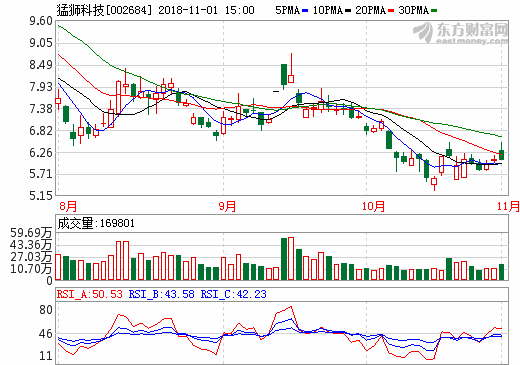Viewport: 520px width, 365px height.
Task: Click the blue 5PMA color marker
Action: click(305, 11)
